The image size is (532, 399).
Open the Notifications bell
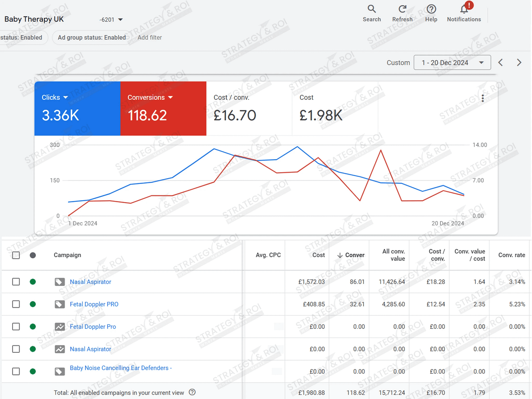464,9
